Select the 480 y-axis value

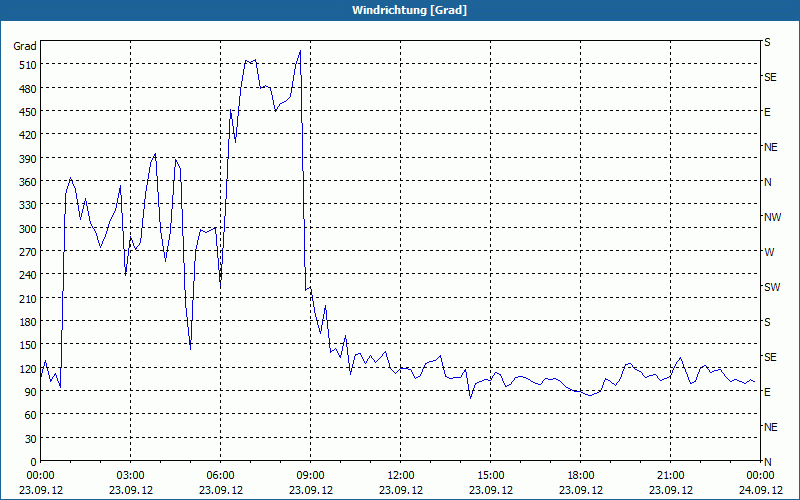click(28, 88)
